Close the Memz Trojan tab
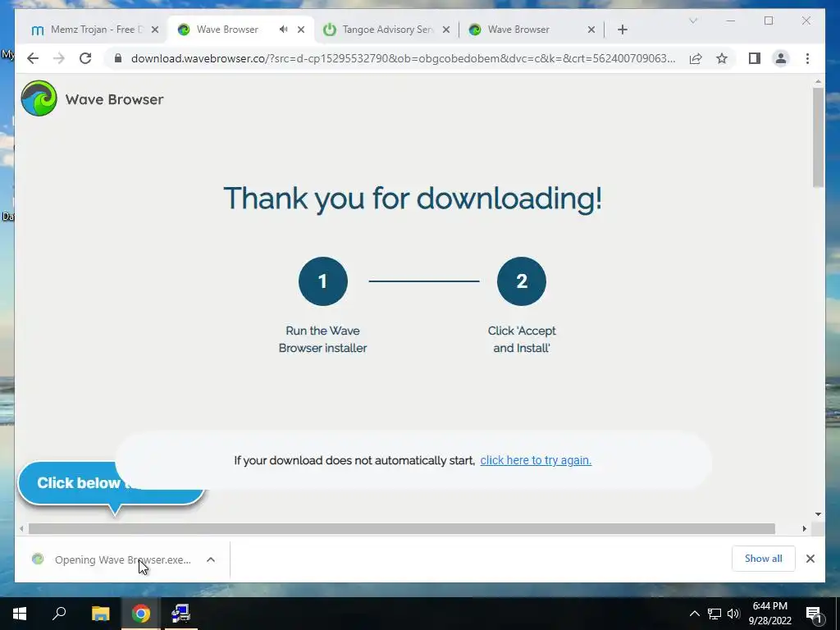Screen dimensions: 840x630 155,30
